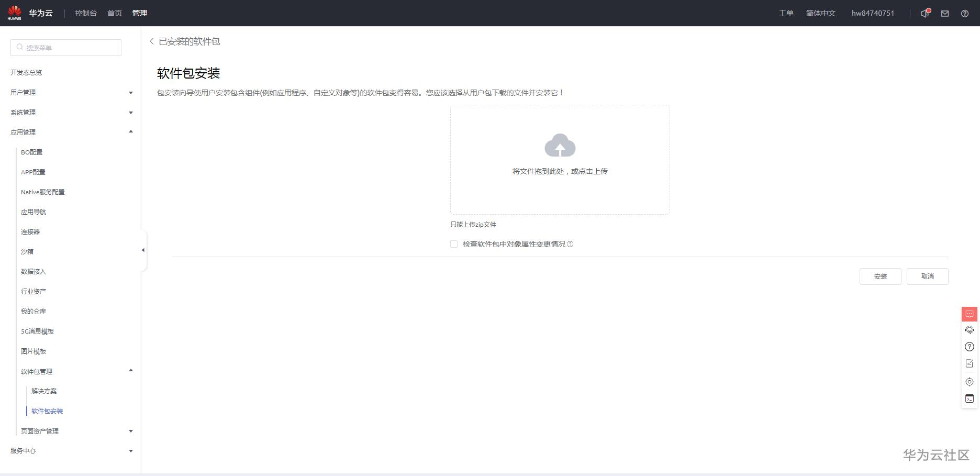Open the floating help question icon
The image size is (980, 476).
click(970, 347)
